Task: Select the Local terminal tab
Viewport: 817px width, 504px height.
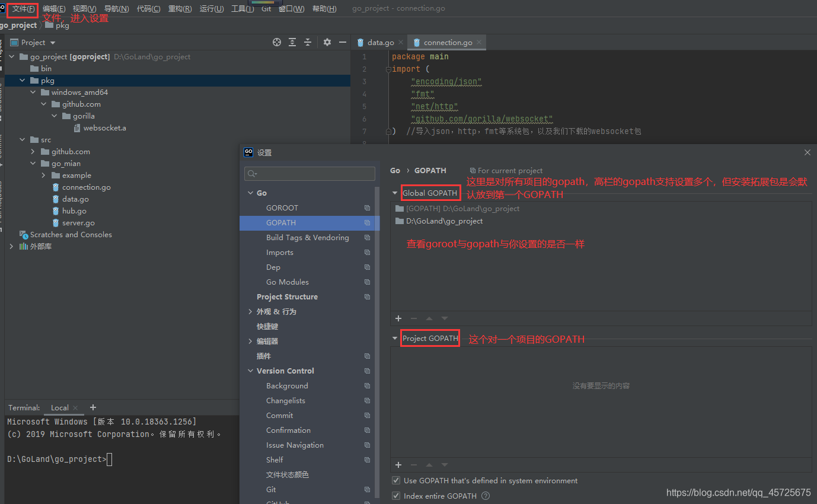Action: [x=60, y=407]
